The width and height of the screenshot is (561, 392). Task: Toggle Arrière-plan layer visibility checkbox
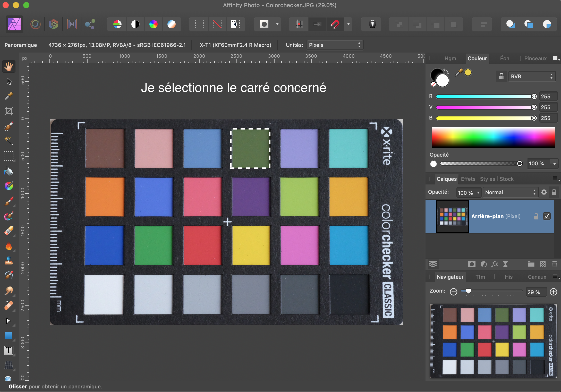(547, 216)
